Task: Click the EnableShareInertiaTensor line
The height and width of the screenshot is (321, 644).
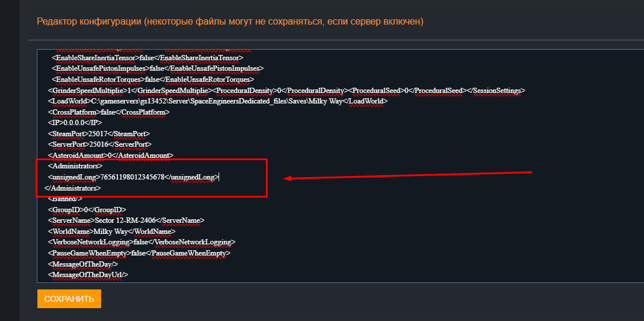Action: pos(147,57)
